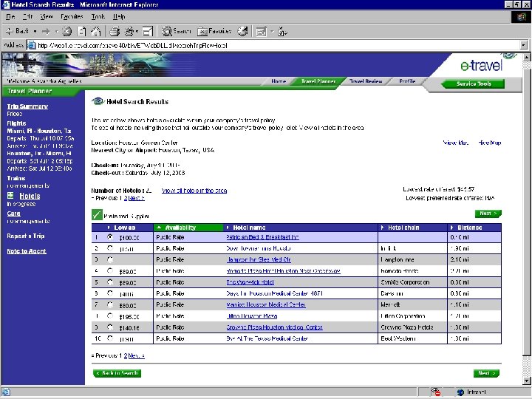Click the page icon in address bar

click(x=32, y=45)
